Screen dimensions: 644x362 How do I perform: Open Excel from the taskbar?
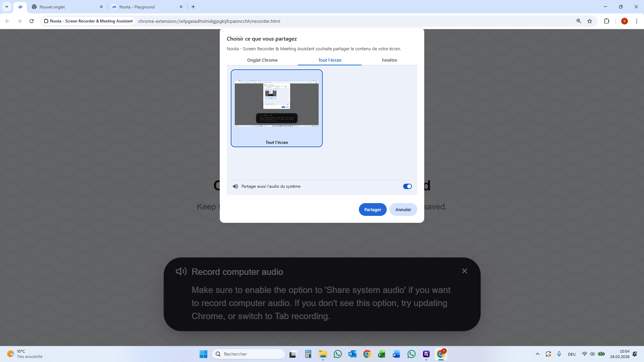pyautogui.click(x=382, y=354)
